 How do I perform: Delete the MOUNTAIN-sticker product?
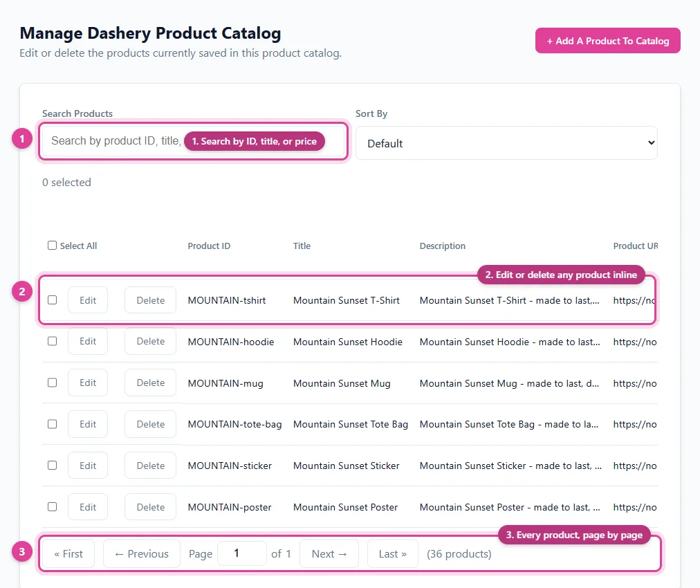tap(151, 466)
